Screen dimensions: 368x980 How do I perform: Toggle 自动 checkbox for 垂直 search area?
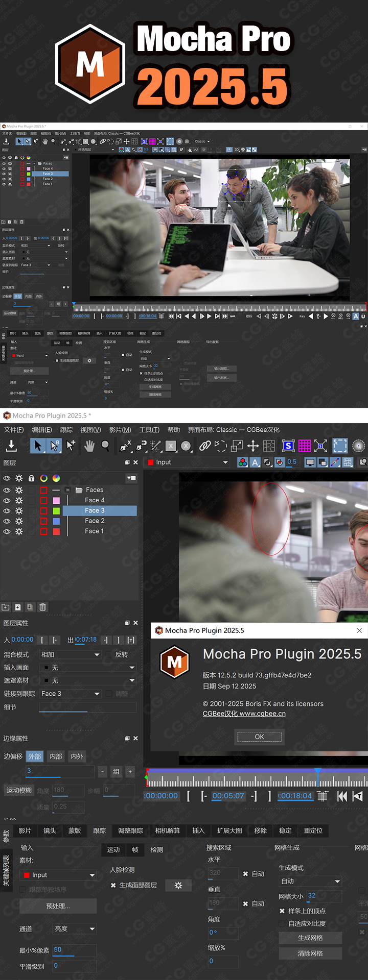click(245, 903)
